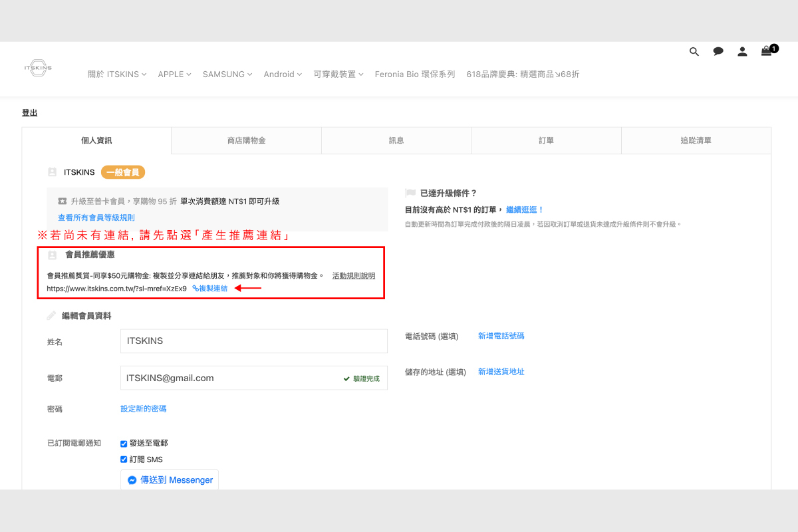Switch to the 訂單 tab
This screenshot has height=532, width=798.
point(545,140)
